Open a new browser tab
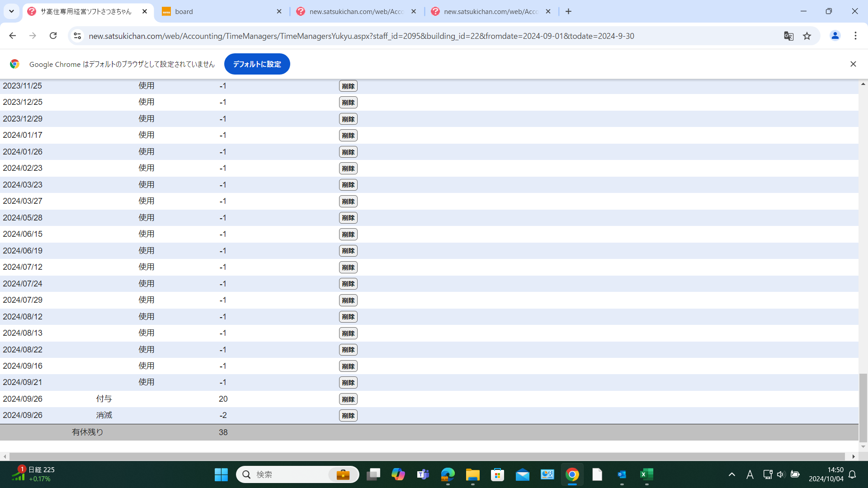 pos(569,12)
